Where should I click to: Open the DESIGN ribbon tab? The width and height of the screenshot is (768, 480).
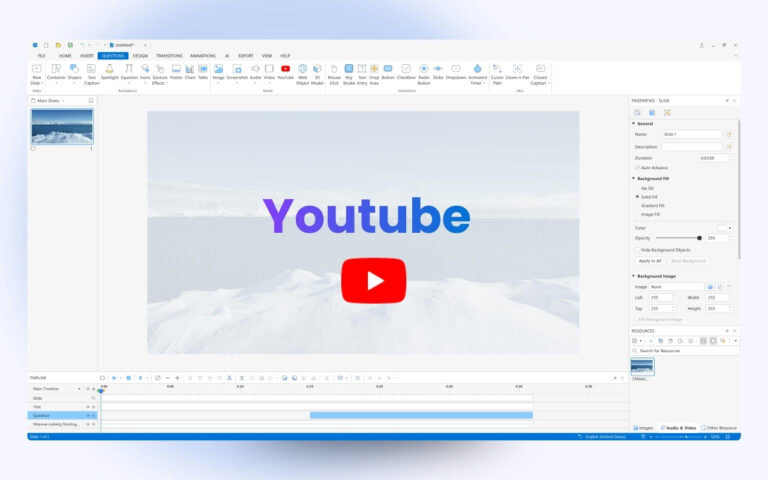click(140, 56)
